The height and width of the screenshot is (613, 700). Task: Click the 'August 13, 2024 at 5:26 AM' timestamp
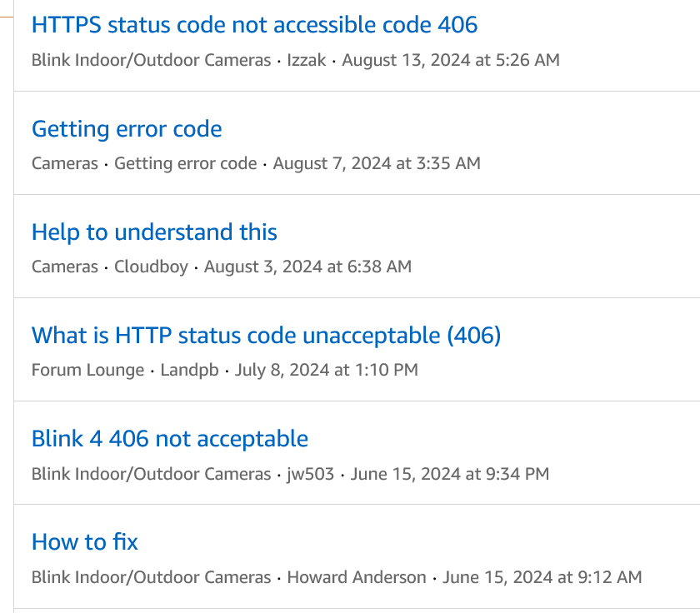(451, 60)
